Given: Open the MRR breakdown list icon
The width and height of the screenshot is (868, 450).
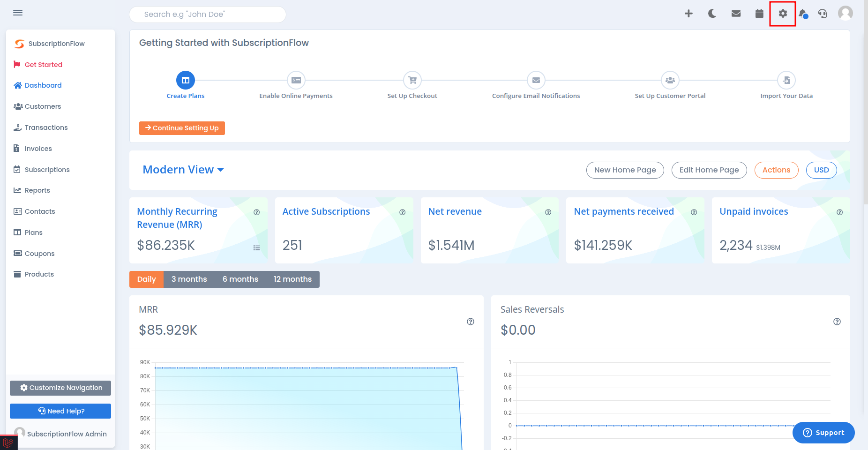Looking at the screenshot, I should click(x=257, y=247).
